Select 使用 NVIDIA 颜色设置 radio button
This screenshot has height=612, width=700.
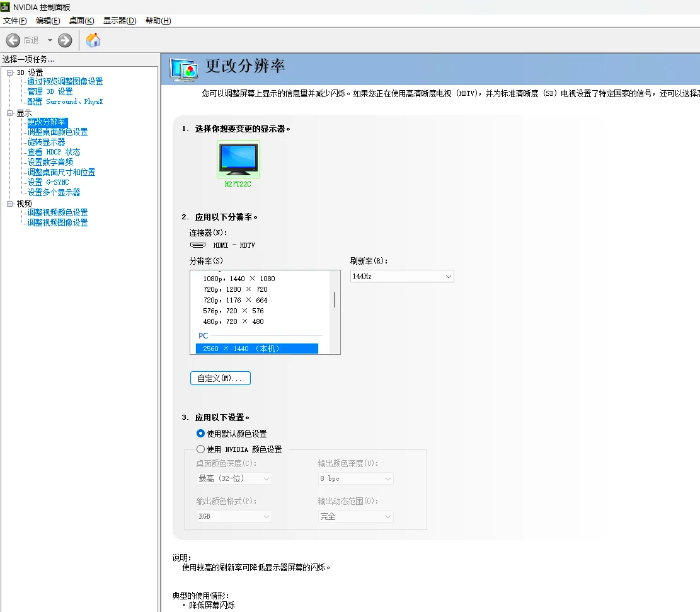tap(201, 449)
